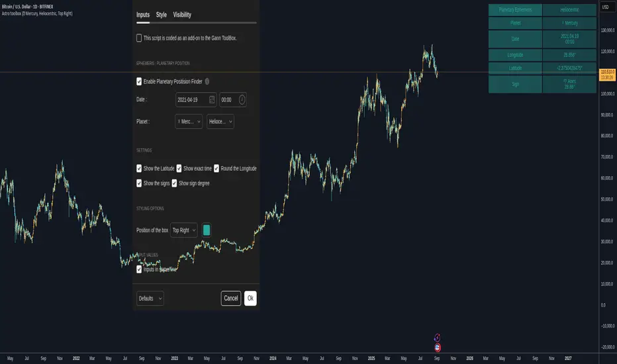Open the teal box color swatch
The image size is (617, 364).
pyautogui.click(x=207, y=230)
